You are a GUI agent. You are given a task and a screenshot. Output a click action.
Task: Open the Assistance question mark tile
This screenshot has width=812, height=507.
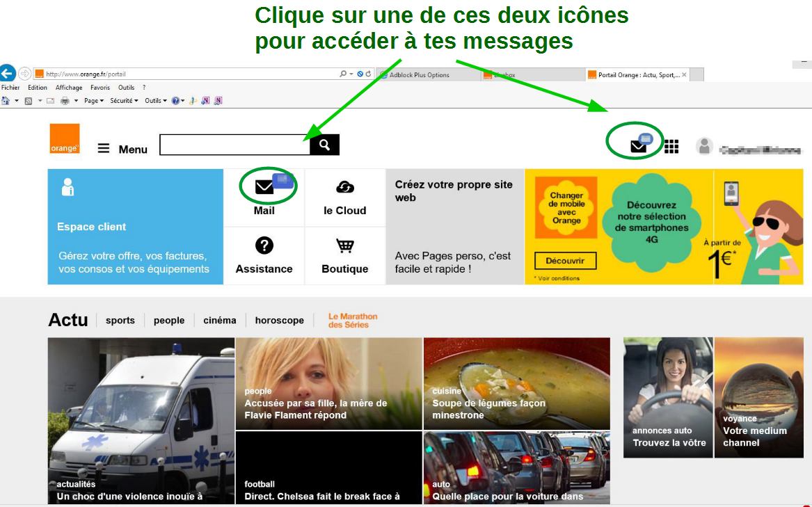264,256
